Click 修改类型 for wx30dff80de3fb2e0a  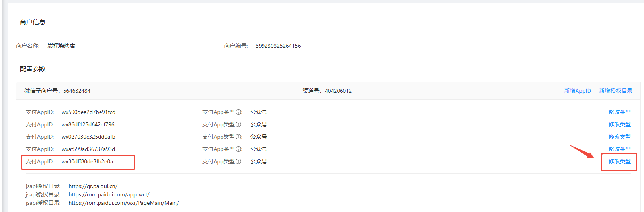click(620, 161)
